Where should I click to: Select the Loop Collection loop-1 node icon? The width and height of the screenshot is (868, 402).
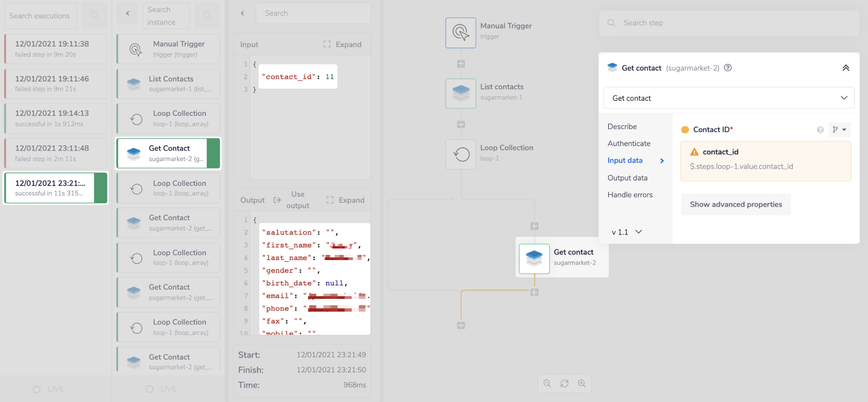[461, 154]
